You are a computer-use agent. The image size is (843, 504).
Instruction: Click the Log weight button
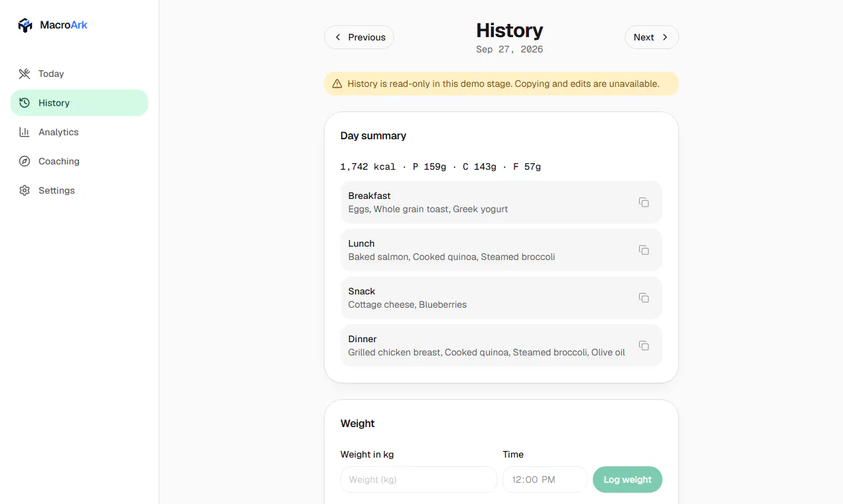click(x=627, y=479)
